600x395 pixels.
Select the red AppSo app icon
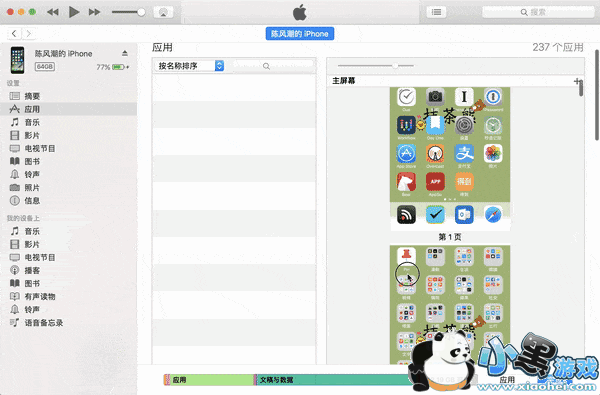click(435, 182)
